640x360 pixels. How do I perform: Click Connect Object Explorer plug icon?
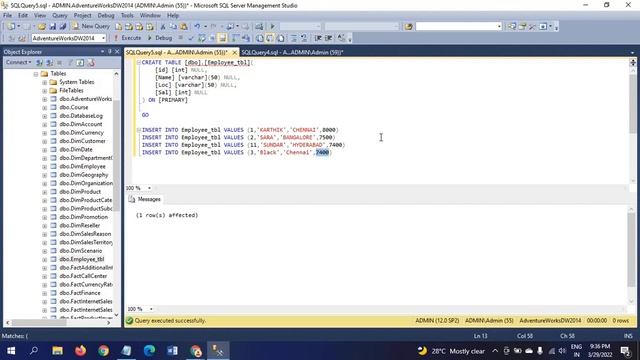point(40,62)
